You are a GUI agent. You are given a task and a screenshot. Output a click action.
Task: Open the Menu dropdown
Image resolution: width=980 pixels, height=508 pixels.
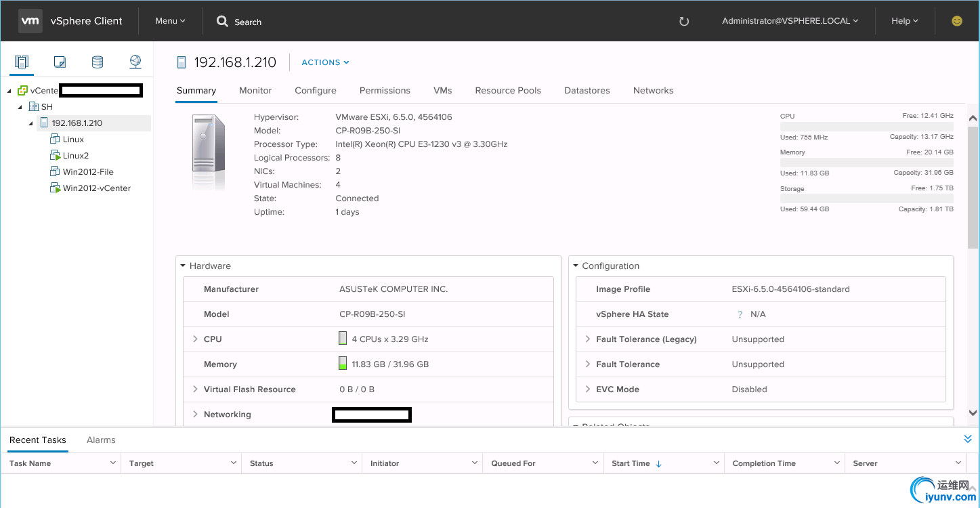(170, 21)
